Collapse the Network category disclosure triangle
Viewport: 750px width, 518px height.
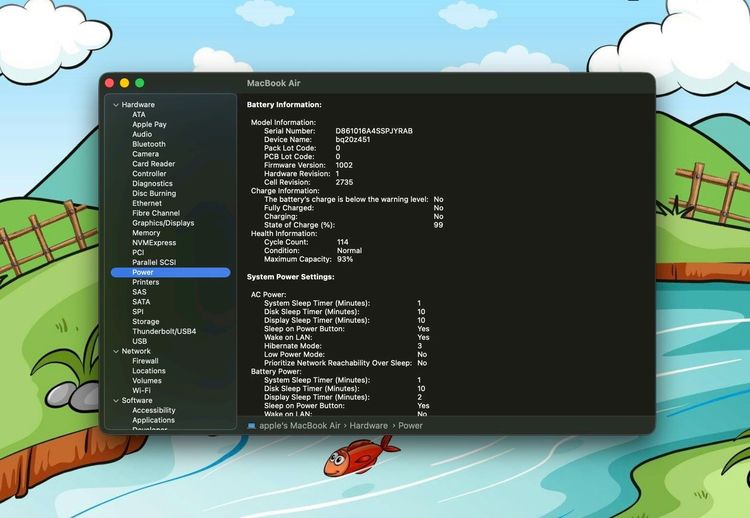click(116, 351)
